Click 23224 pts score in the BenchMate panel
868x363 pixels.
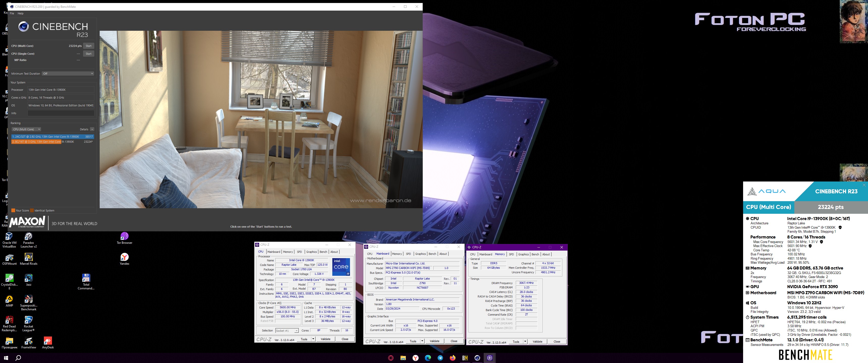click(x=831, y=207)
